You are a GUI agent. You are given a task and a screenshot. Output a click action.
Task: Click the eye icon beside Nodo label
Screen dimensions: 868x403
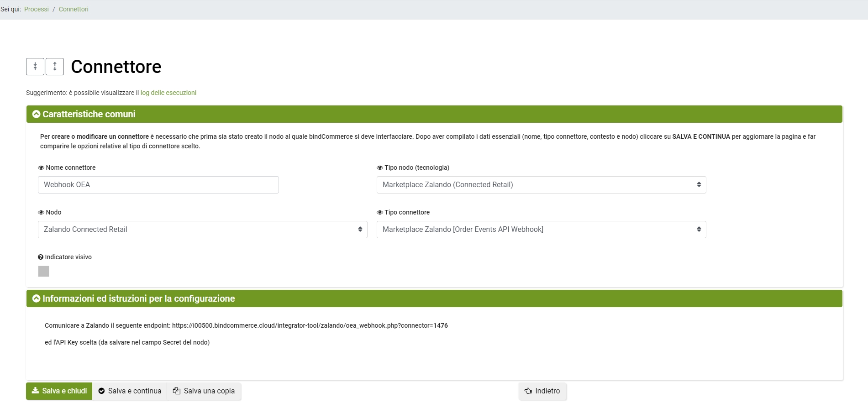[x=41, y=213]
